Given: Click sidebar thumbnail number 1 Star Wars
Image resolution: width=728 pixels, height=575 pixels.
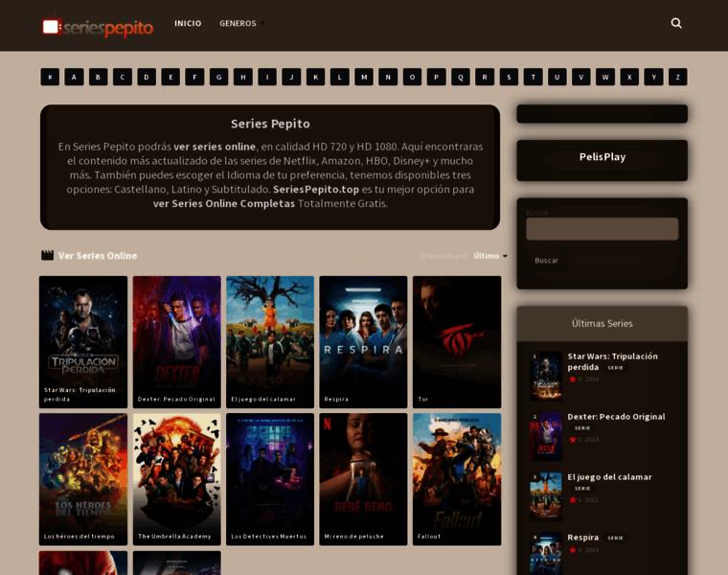Looking at the screenshot, I should pos(546,376).
